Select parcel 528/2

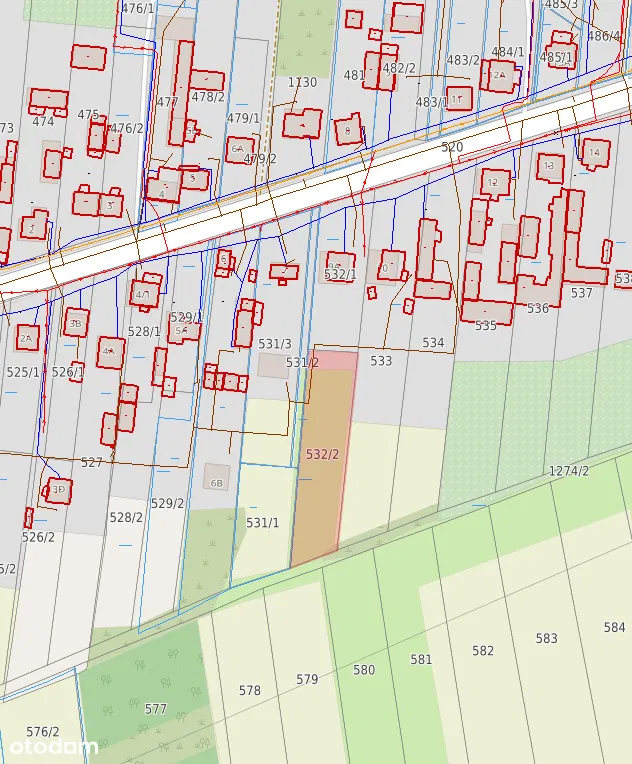click(x=126, y=517)
